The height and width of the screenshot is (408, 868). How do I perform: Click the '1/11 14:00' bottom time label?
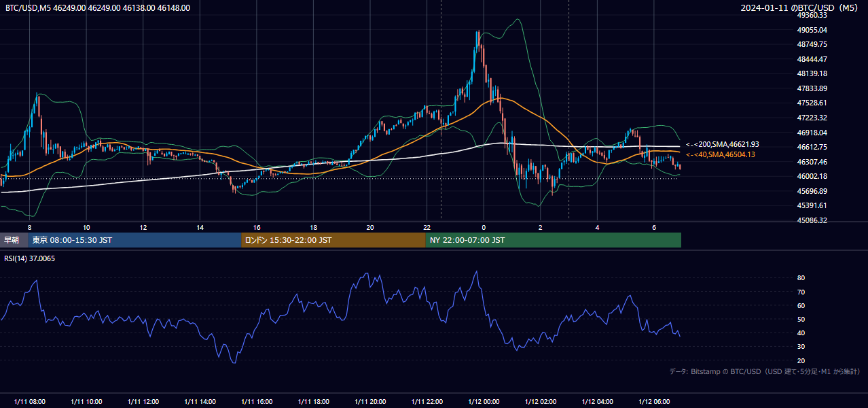(200, 402)
